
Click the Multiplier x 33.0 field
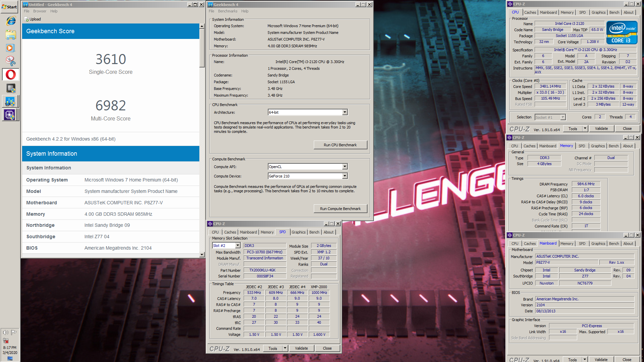point(550,92)
